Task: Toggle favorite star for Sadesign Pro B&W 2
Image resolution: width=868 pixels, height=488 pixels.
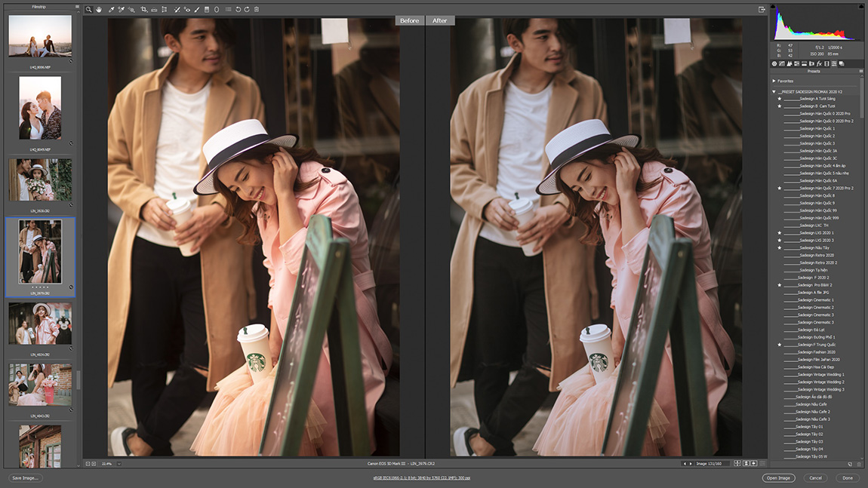Action: coord(780,285)
